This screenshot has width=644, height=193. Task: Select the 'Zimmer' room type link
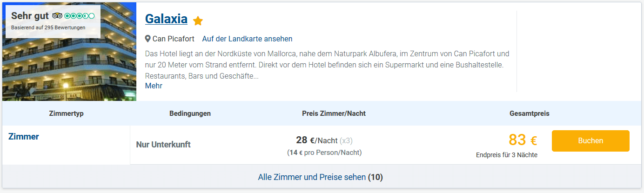(24, 137)
